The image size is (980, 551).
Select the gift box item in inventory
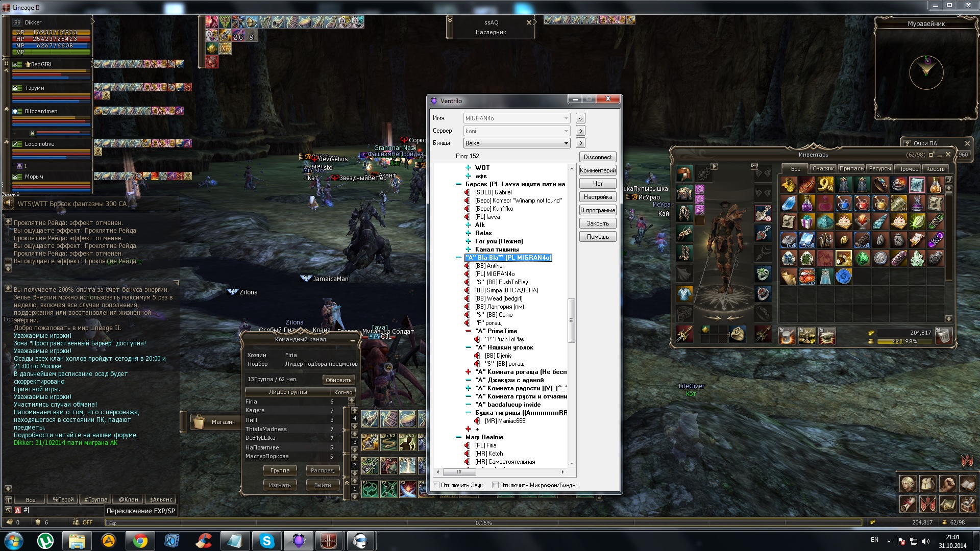806,221
